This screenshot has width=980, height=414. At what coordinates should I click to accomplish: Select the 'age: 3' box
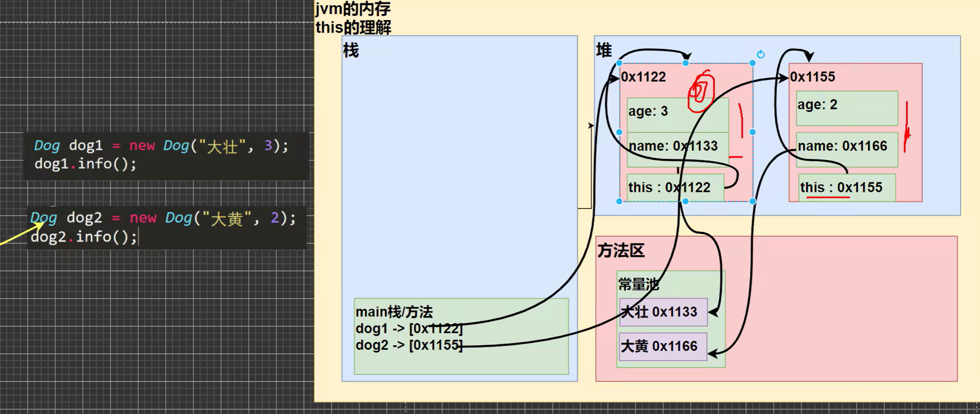678,115
